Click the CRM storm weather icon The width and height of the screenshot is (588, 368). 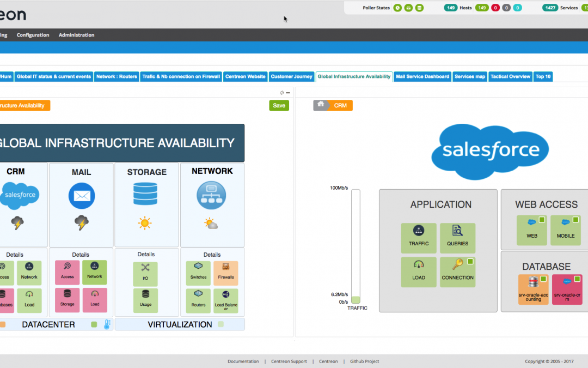[x=17, y=222]
